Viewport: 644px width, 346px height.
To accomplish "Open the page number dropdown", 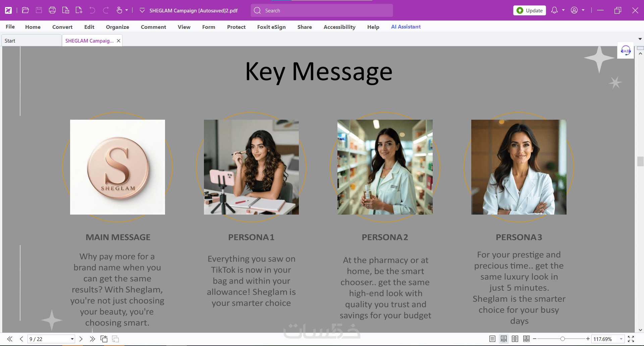I will click(72, 339).
